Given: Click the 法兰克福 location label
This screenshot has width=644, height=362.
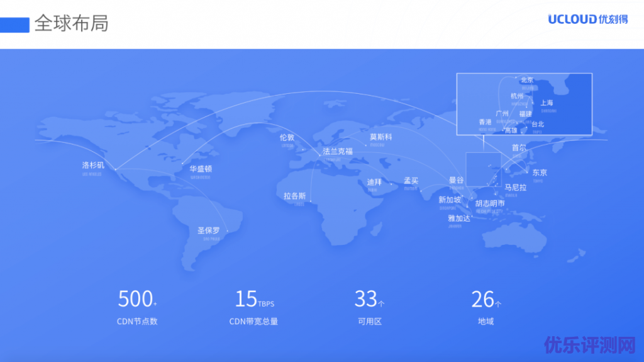Looking at the screenshot, I should tap(338, 151).
